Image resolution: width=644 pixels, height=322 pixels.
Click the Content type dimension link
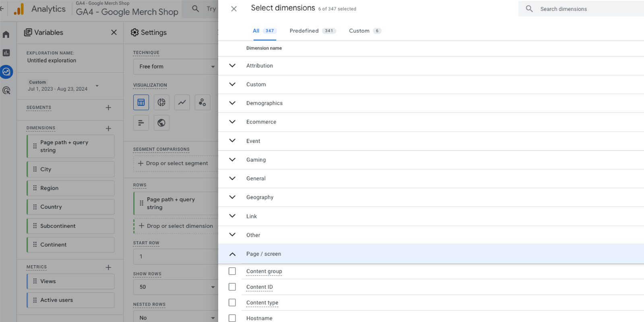(262, 303)
